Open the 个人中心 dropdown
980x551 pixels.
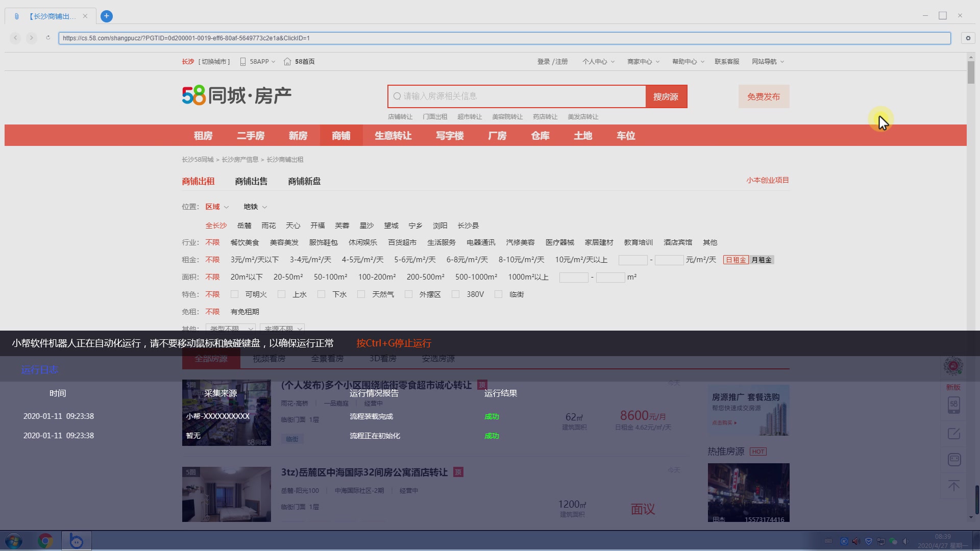click(x=598, y=62)
